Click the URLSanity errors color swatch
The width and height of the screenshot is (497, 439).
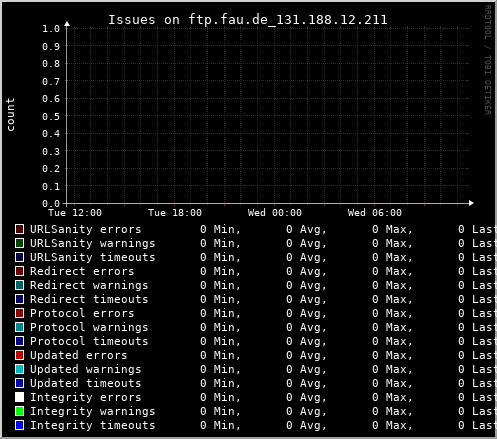coord(19,229)
